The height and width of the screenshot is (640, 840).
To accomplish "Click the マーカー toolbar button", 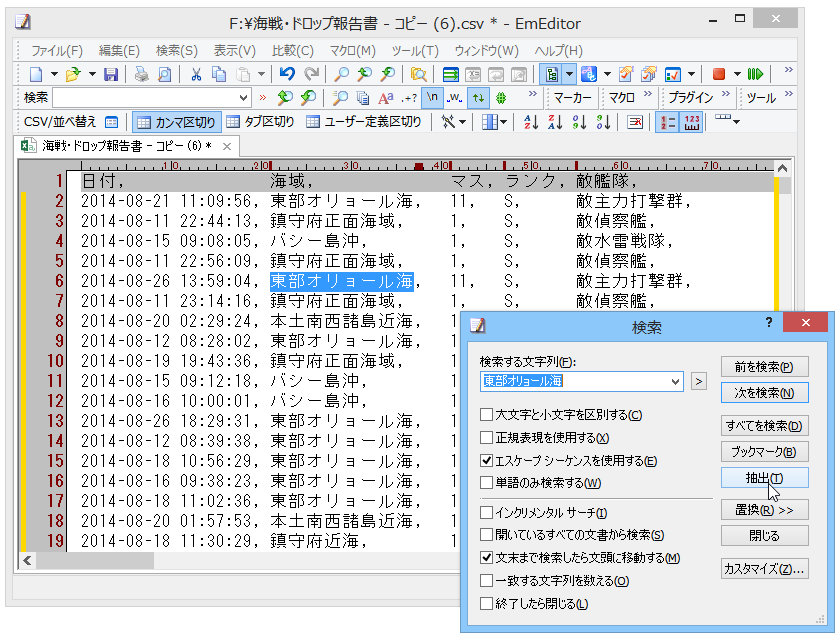I will coord(572,97).
